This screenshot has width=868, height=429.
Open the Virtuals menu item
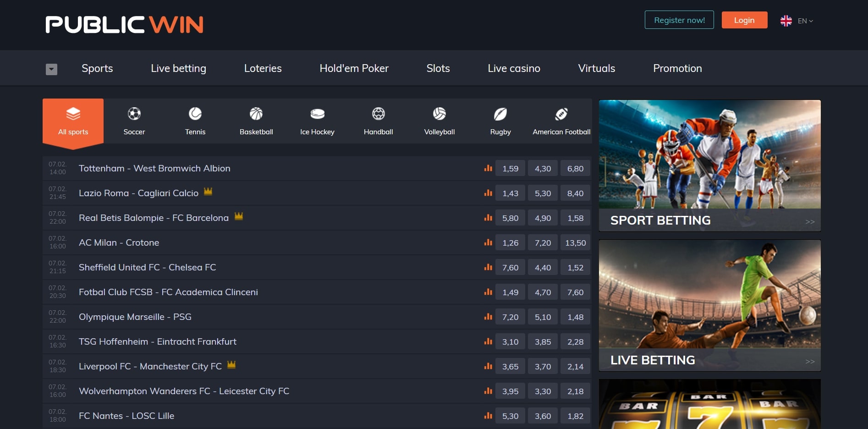click(x=596, y=68)
